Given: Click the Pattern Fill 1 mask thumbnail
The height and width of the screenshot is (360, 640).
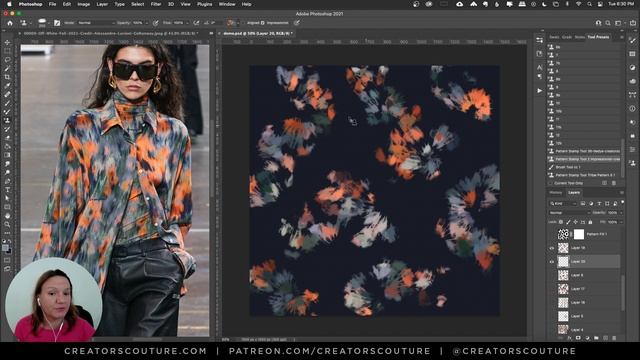Looking at the screenshot, I should (x=579, y=234).
